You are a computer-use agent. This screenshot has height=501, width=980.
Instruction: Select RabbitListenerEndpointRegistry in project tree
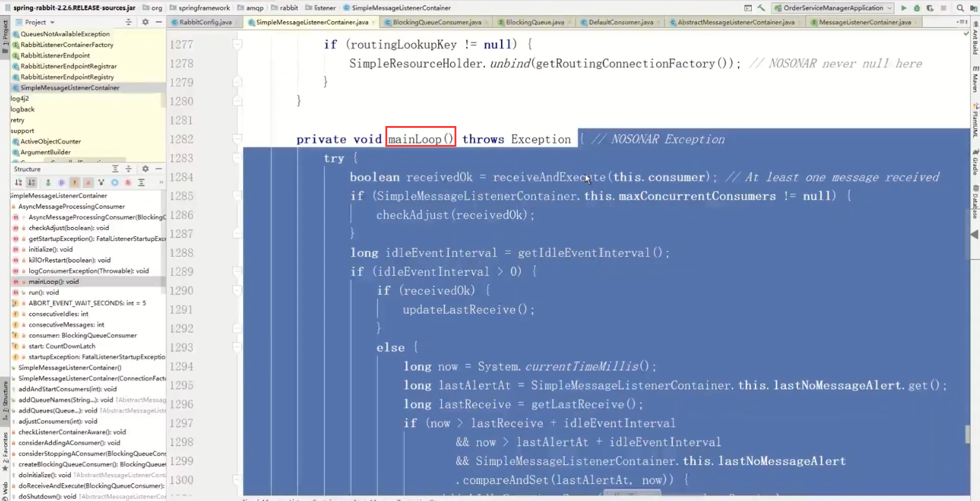tap(67, 77)
